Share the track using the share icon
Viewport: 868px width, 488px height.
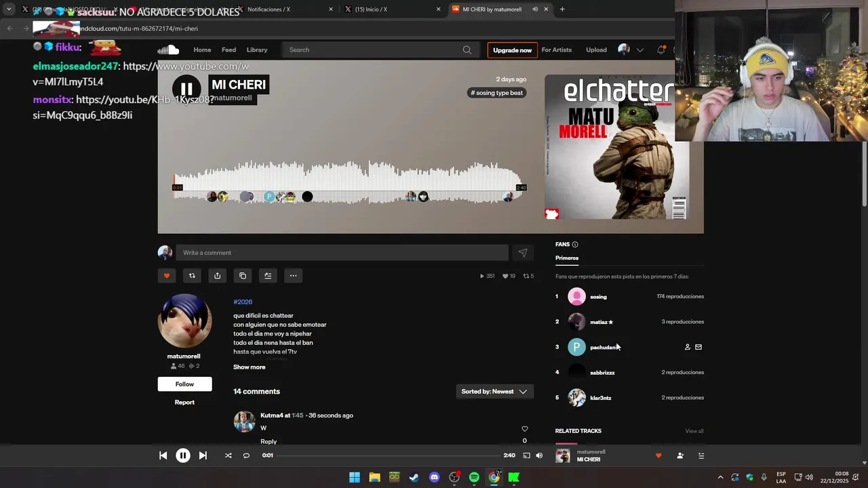click(217, 276)
